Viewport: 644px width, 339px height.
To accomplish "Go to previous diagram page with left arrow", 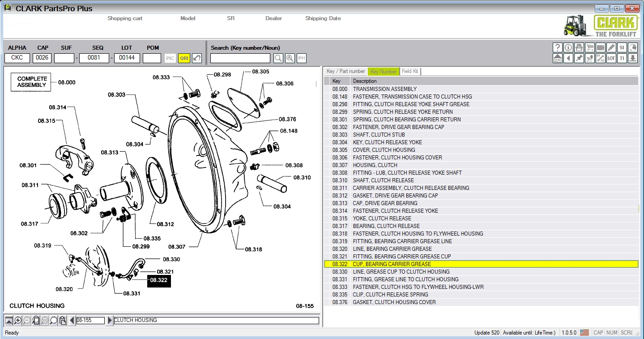I will 72,321.
